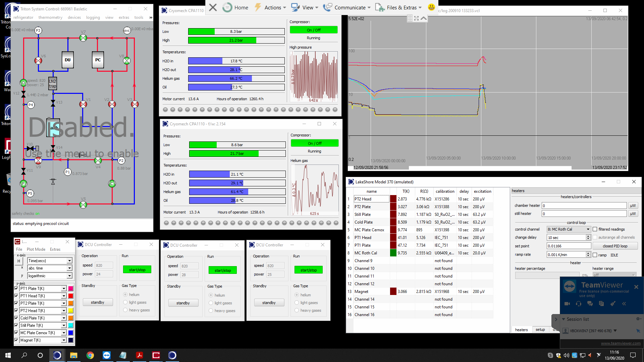Click valve V1 in the Triton schematic

(x=83, y=104)
